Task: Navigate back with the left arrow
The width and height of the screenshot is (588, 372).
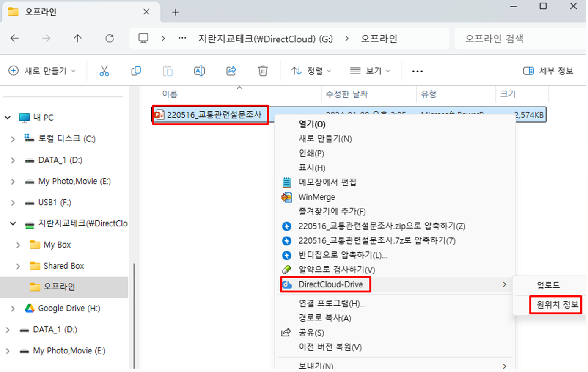Action: pyautogui.click(x=15, y=39)
